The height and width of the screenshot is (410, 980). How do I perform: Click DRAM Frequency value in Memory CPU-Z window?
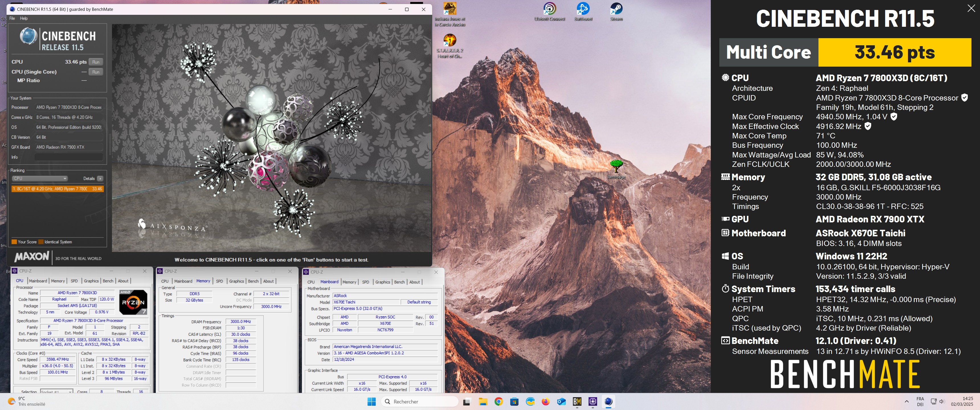240,321
